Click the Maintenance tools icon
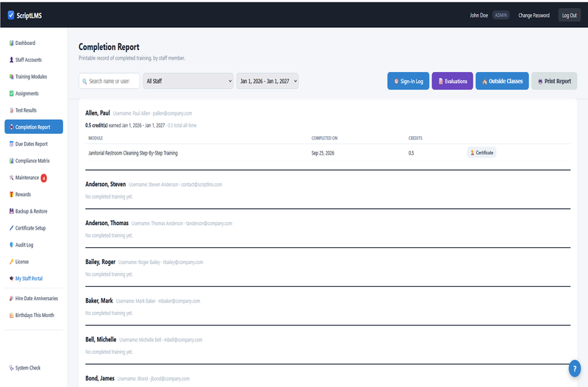The height and width of the screenshot is (387, 588). pyautogui.click(x=12, y=177)
